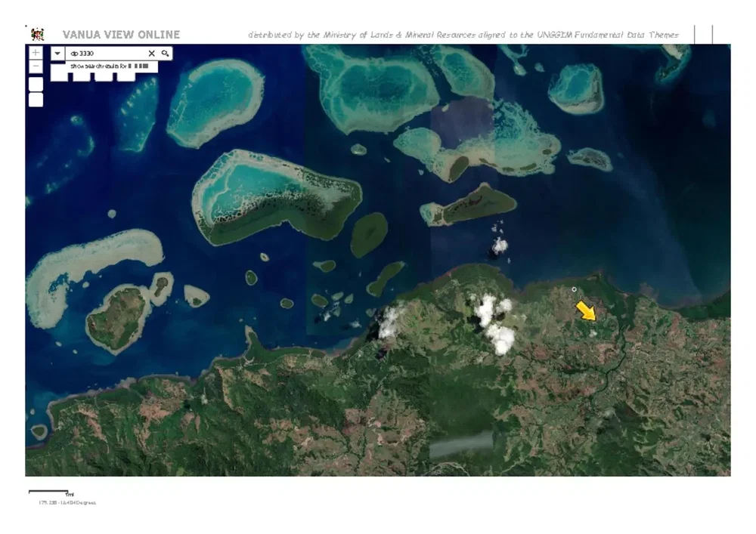
Task: Click the yellow arrow marker on map
Action: (586, 310)
